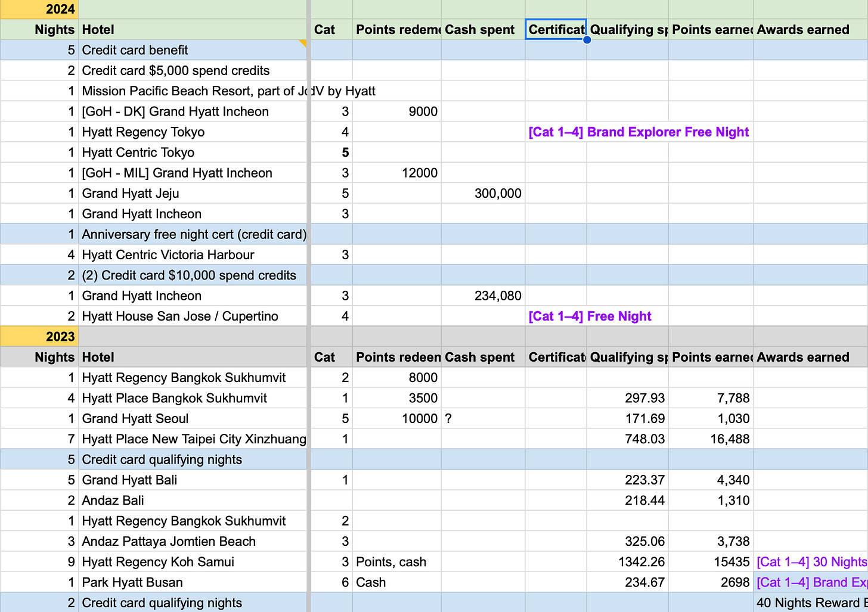Select Andaz Pattaya Jomtien Beach cell

(193, 541)
